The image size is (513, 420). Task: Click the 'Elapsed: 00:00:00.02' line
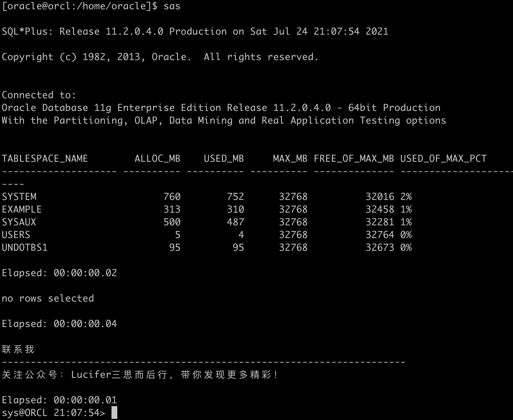(x=59, y=273)
